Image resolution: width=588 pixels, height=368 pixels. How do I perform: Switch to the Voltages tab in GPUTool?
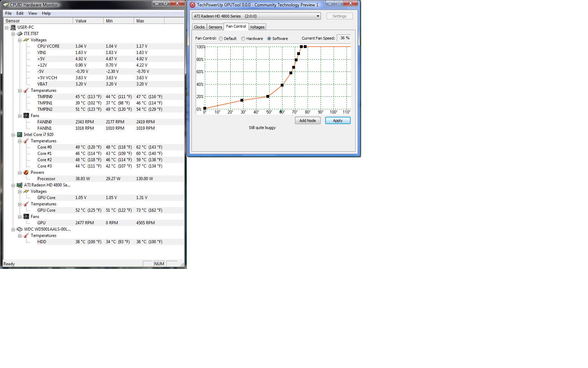pos(257,27)
